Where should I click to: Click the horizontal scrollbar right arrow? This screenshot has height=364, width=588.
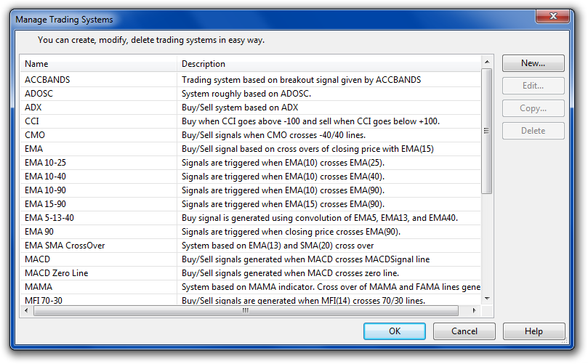[x=475, y=311]
